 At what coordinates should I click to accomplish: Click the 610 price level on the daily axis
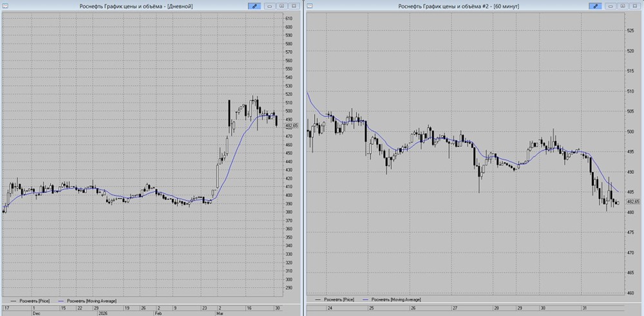[289, 19]
